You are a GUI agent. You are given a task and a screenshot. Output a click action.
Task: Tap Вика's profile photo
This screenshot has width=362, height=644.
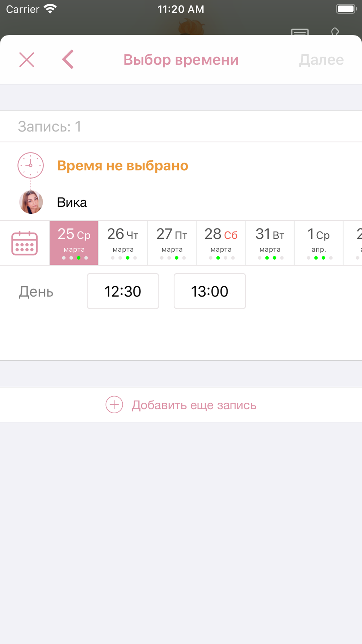point(31,202)
